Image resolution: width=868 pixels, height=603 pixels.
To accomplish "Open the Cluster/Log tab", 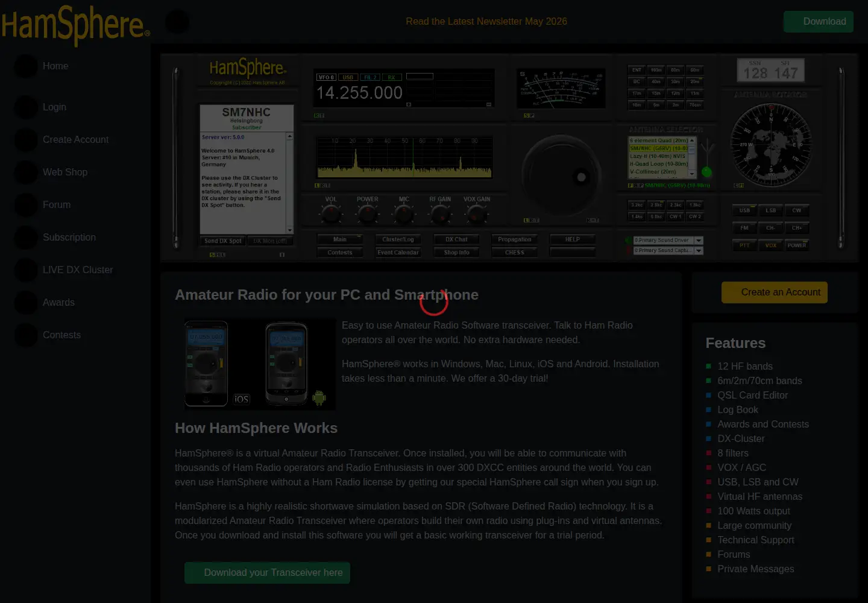I will coord(398,239).
